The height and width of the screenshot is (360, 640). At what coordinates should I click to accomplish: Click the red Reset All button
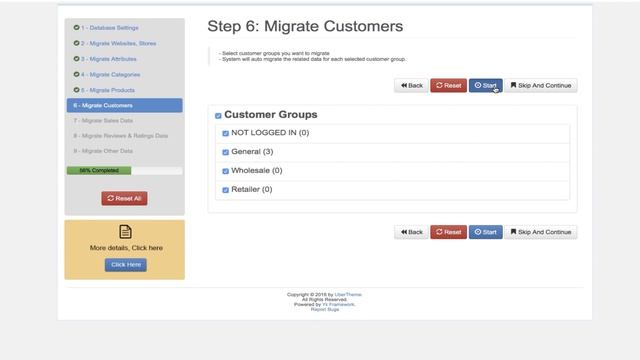(124, 198)
